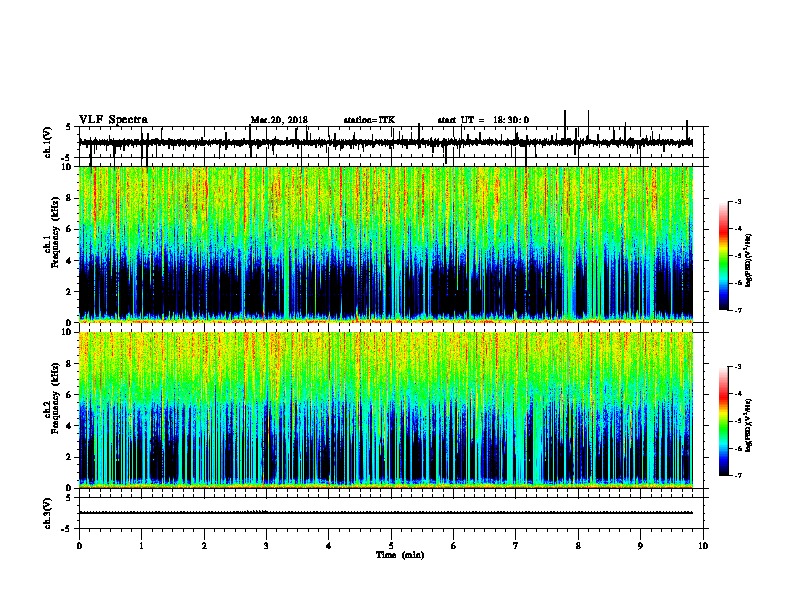This screenshot has height=612, width=792.
Task: Click the ch.2 frequency spectrogram panel
Action: (x=385, y=410)
